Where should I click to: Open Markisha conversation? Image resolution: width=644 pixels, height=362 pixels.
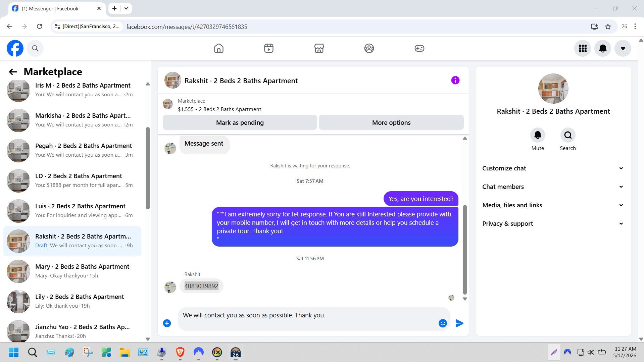[72, 120]
